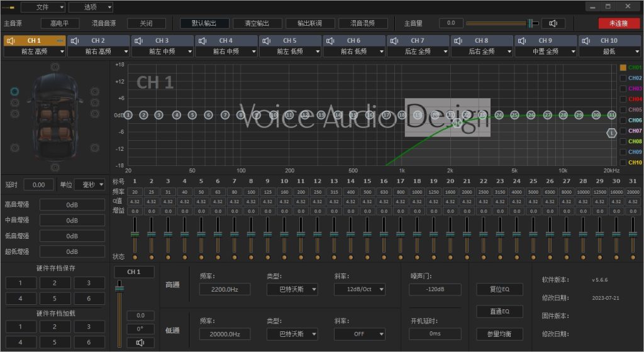The width and height of the screenshot is (644, 352).
Task: Mute CH 10 speaker icon
Action: 586,41
